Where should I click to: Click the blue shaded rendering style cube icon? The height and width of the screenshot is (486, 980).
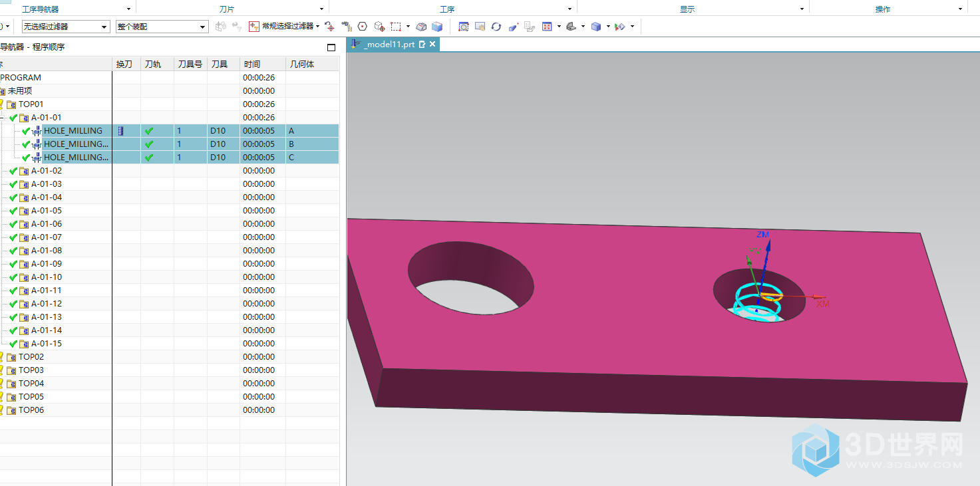pyautogui.click(x=596, y=27)
